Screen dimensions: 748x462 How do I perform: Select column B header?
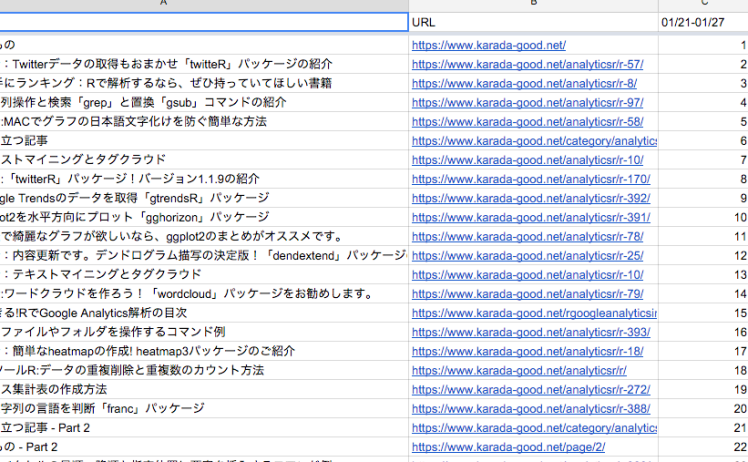[533, 3]
